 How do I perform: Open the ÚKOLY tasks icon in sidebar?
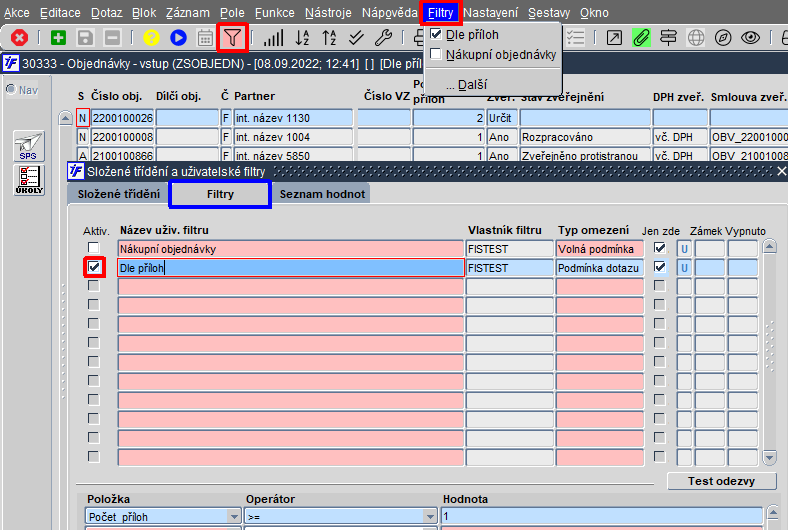click(x=30, y=180)
